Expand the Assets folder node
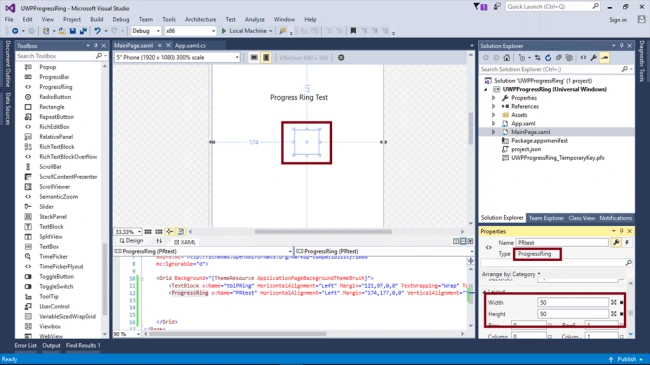Screen dimensions: 650x365 point(493,115)
